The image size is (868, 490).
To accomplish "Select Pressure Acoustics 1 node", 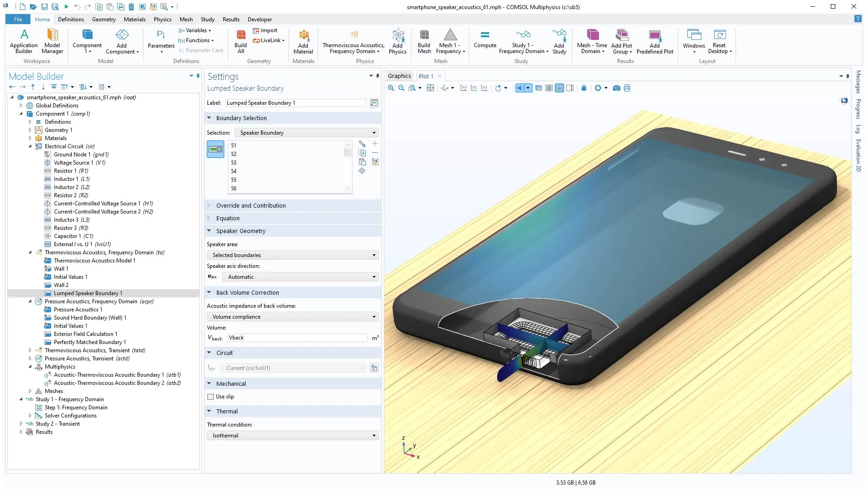I will point(78,310).
